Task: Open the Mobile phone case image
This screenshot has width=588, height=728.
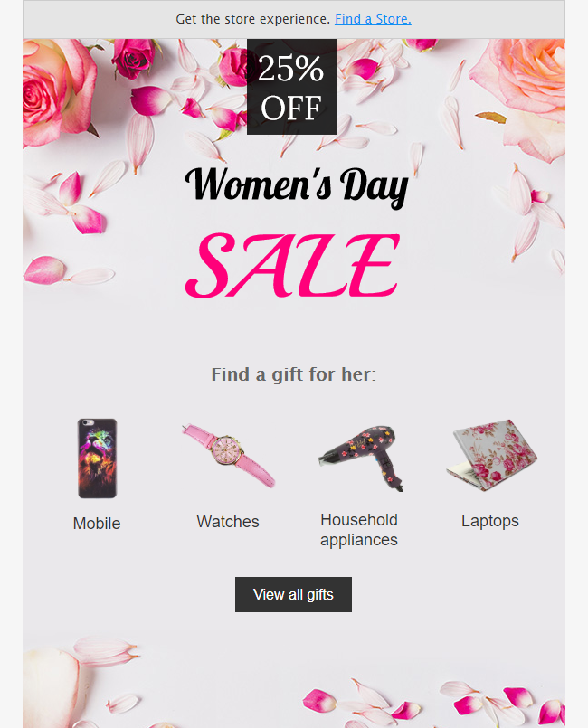Action: (97, 458)
